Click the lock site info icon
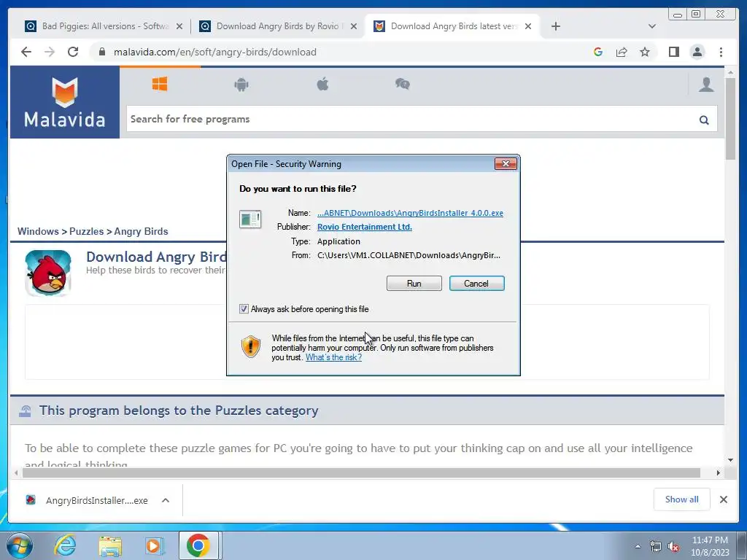 tap(101, 52)
